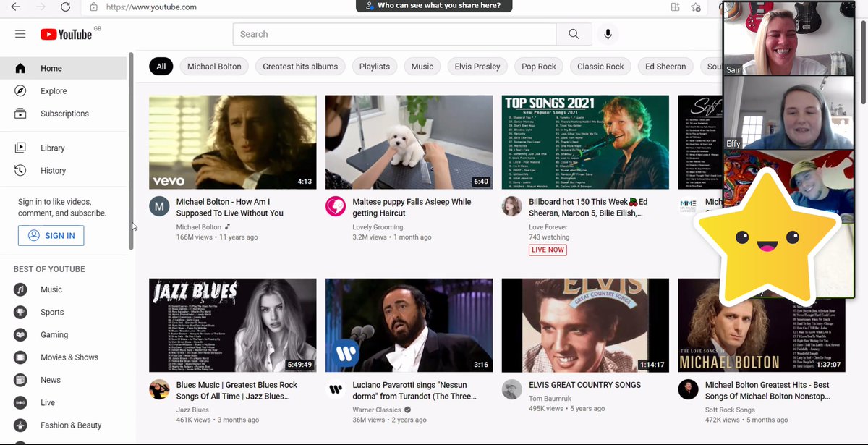
Task: Click the YouTube search input field
Action: 394,34
